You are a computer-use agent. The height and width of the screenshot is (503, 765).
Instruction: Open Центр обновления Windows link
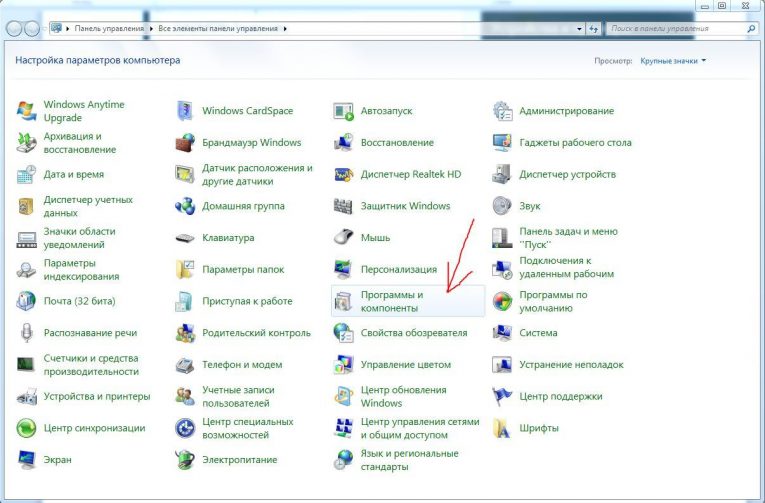pos(403,397)
